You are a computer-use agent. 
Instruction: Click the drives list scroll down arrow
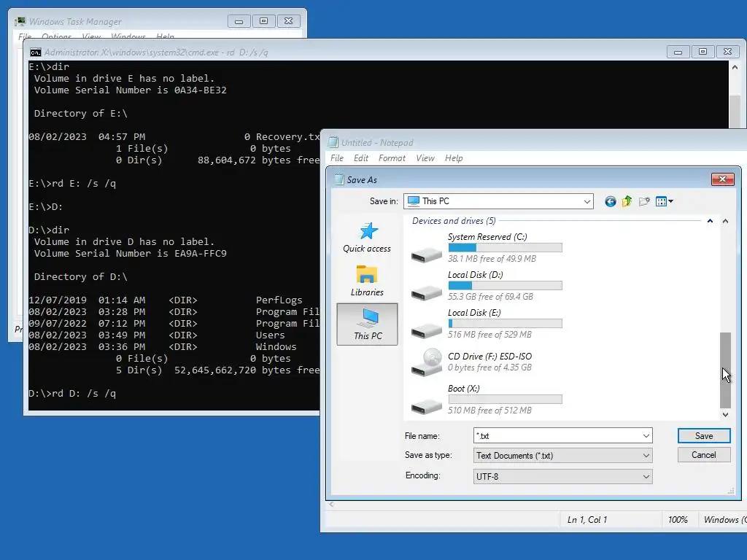(725, 414)
